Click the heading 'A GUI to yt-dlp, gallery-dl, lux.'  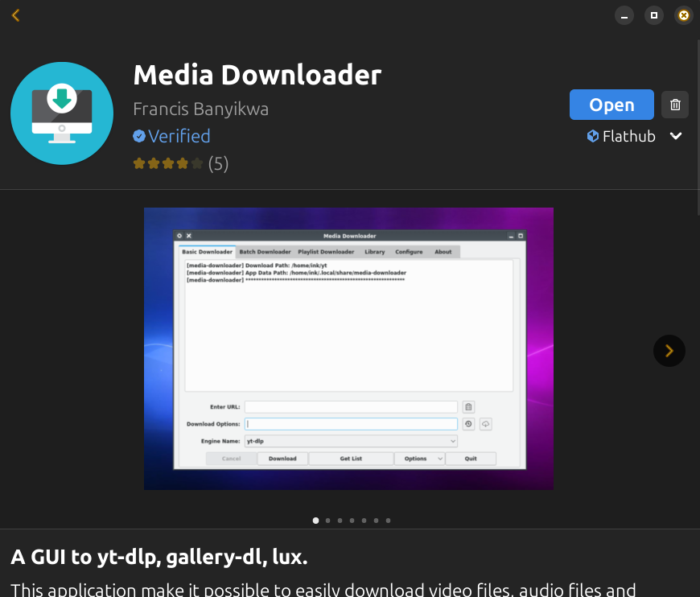click(x=159, y=558)
